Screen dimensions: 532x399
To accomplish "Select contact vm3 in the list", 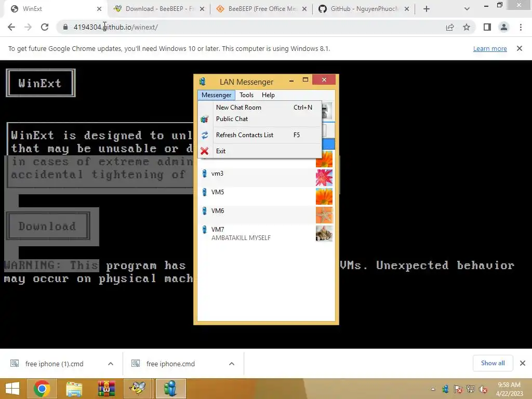I will click(266, 177).
